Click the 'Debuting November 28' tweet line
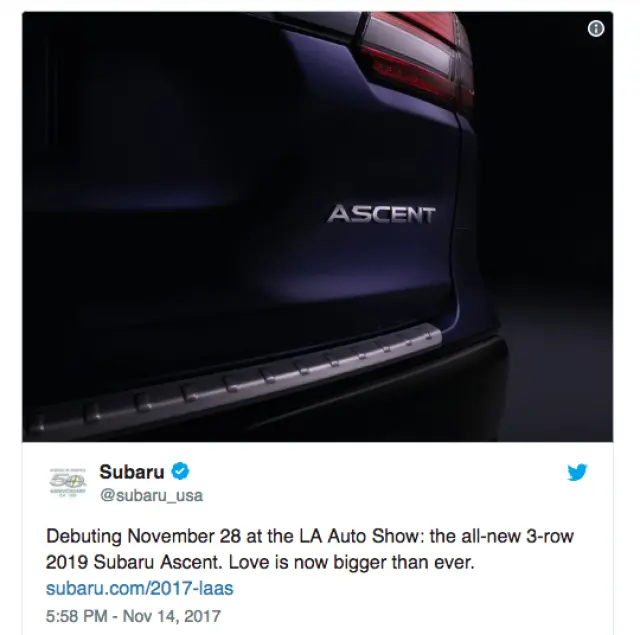The image size is (640, 635). [x=310, y=536]
